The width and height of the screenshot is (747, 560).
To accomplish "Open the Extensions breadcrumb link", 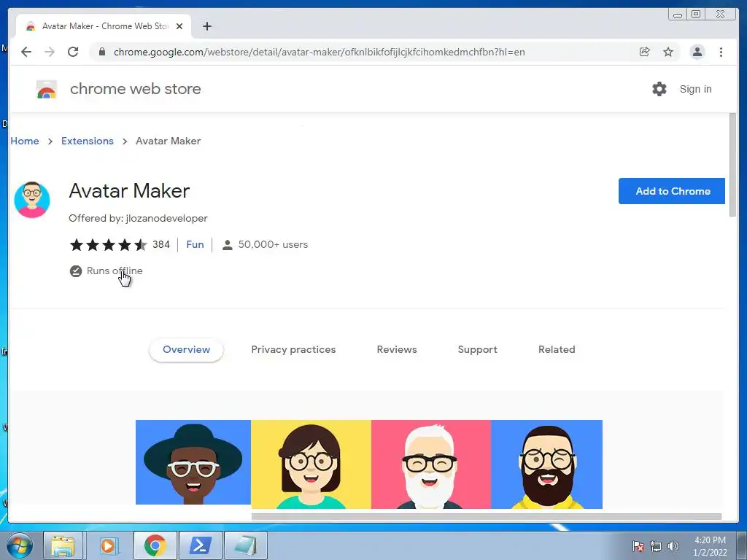I will [88, 141].
